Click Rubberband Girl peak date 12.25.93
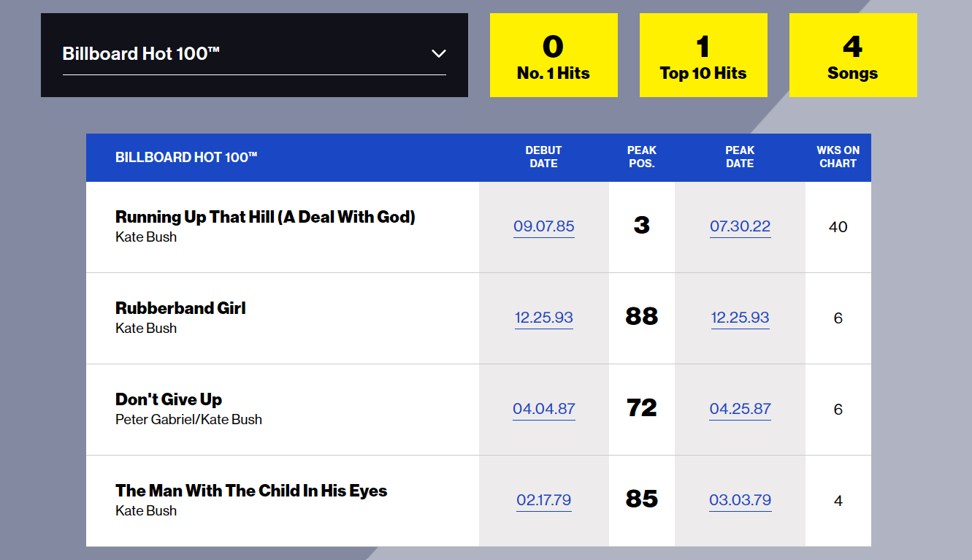Image resolution: width=972 pixels, height=560 pixels. pyautogui.click(x=740, y=318)
